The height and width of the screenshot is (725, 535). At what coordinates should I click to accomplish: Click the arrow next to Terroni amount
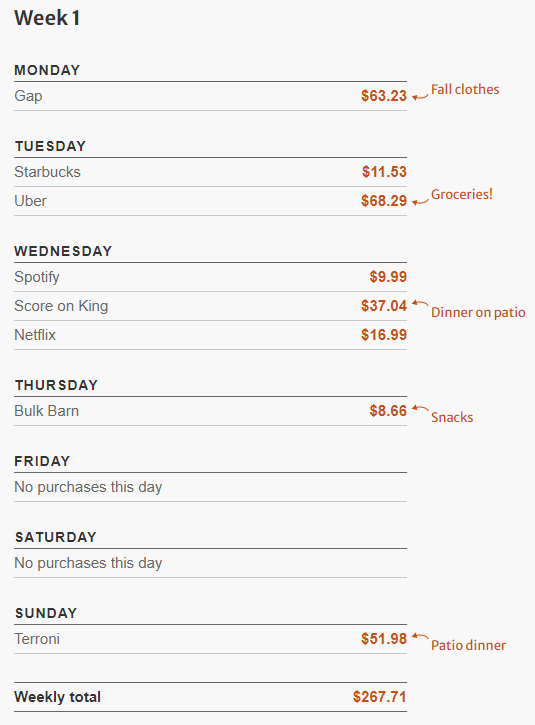[420, 636]
